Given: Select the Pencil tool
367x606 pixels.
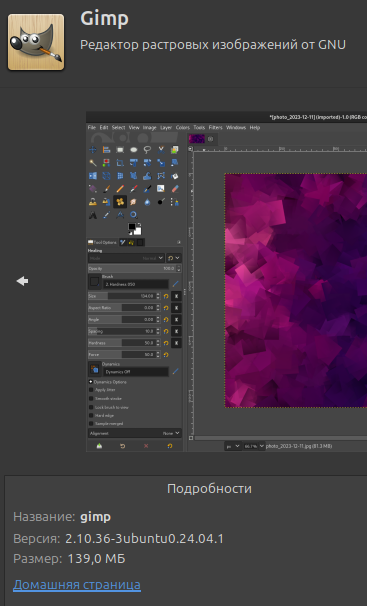Looking at the screenshot, I should [x=120, y=189].
